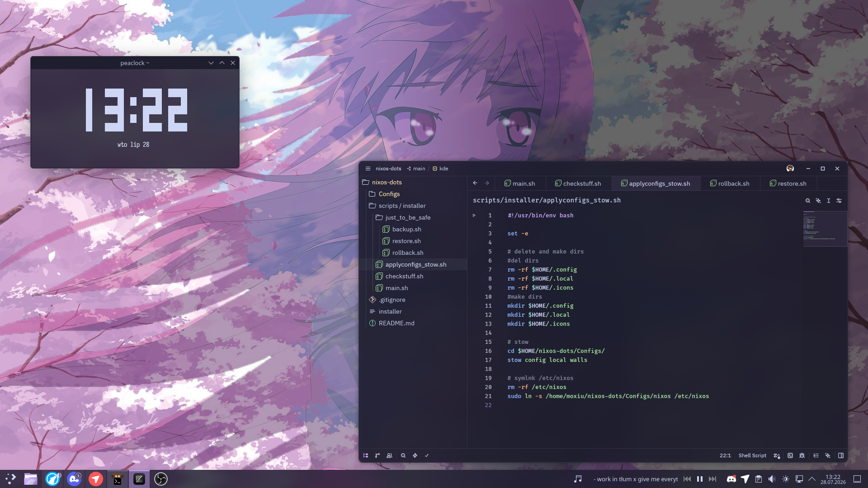Click line 21 sudo ln command
The image size is (868, 488).
click(x=608, y=396)
